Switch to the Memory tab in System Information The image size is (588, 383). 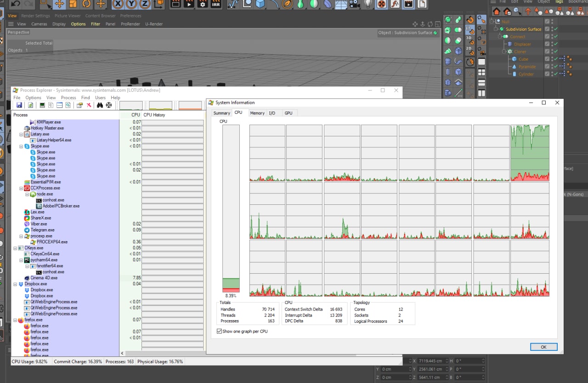point(257,113)
